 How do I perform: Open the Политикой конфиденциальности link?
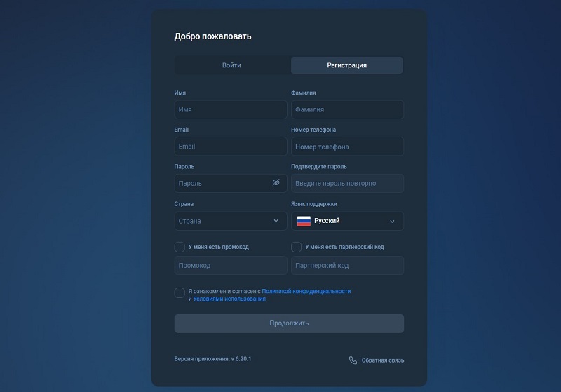tap(306, 291)
